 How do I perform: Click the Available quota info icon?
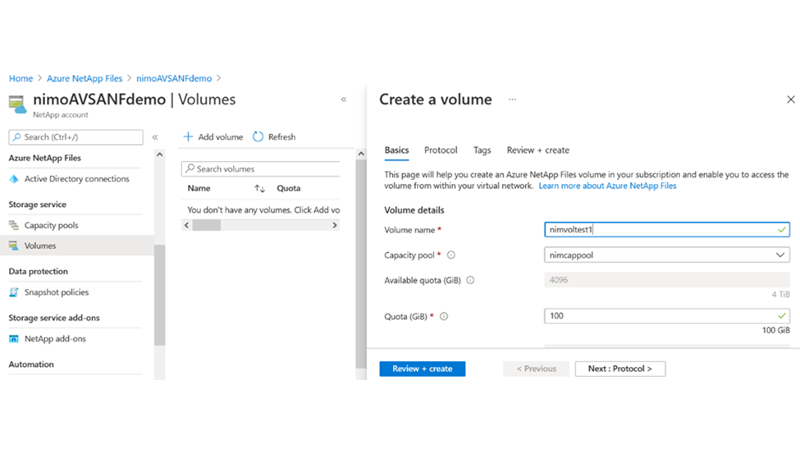(470, 280)
